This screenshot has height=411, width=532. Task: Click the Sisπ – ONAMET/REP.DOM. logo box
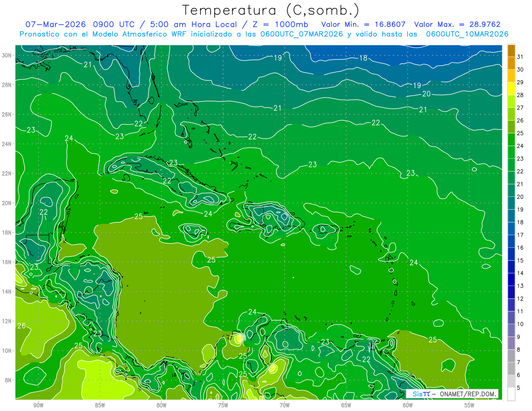[452, 394]
